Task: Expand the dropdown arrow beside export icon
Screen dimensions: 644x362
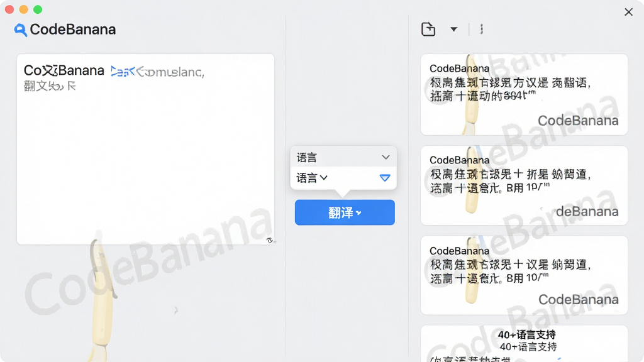Action: point(453,29)
